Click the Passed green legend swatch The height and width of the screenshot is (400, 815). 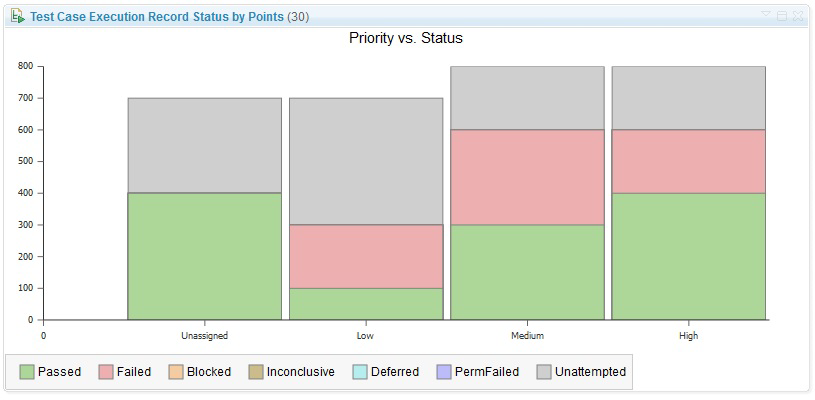click(x=27, y=372)
